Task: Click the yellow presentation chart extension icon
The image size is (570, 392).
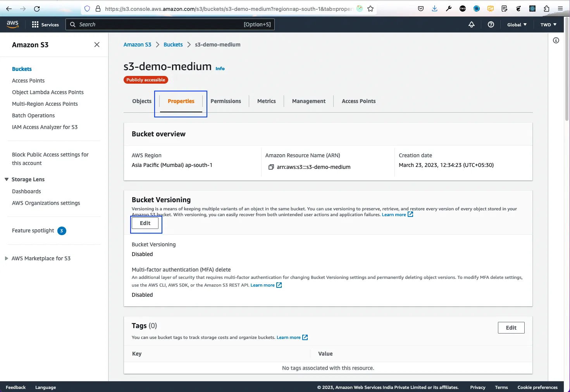Action: (x=491, y=9)
